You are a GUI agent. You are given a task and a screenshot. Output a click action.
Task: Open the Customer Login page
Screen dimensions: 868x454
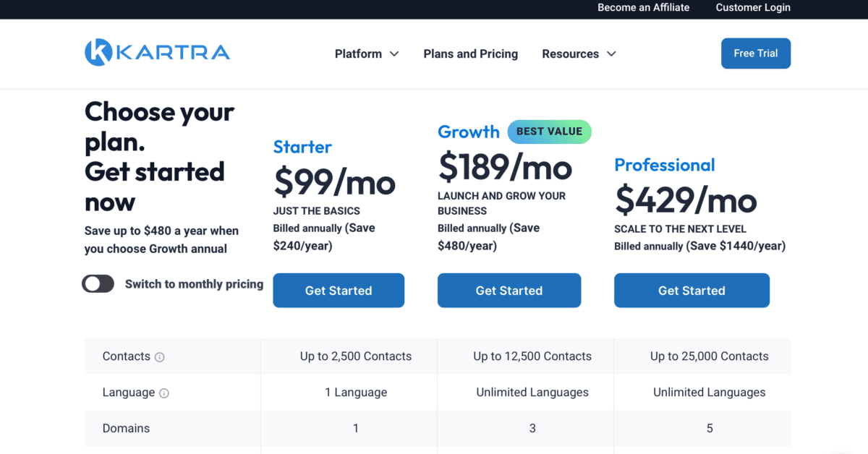pyautogui.click(x=752, y=8)
